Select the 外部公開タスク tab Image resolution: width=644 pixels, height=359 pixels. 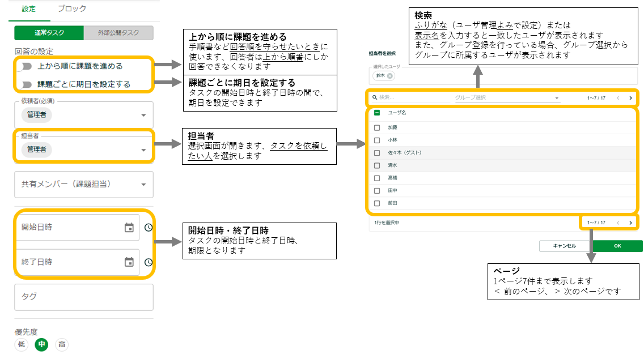118,33
